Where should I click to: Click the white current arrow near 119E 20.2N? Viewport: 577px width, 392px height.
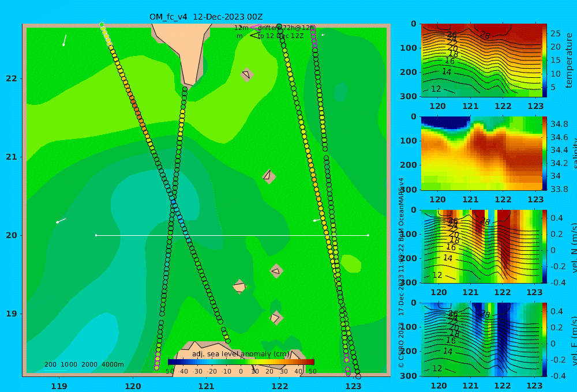point(61,221)
